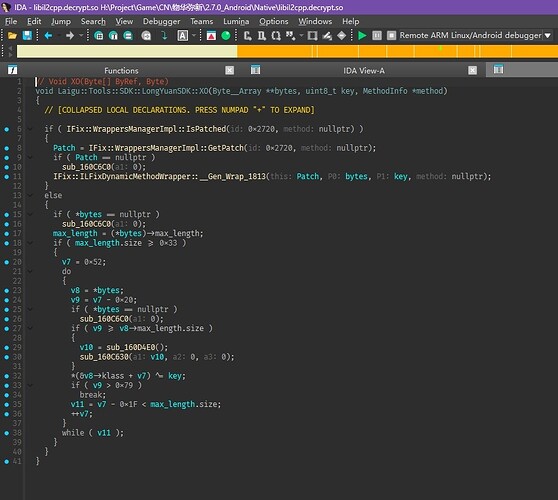
Task: Open the Lumina menu
Action: click(x=236, y=21)
